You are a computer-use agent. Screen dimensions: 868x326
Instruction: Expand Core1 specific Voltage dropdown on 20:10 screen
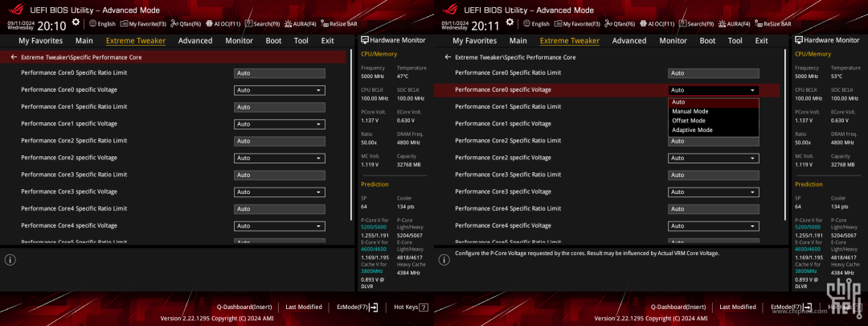pos(280,124)
